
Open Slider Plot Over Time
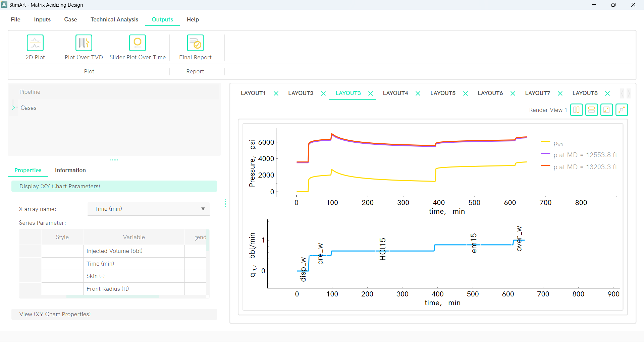138,43
